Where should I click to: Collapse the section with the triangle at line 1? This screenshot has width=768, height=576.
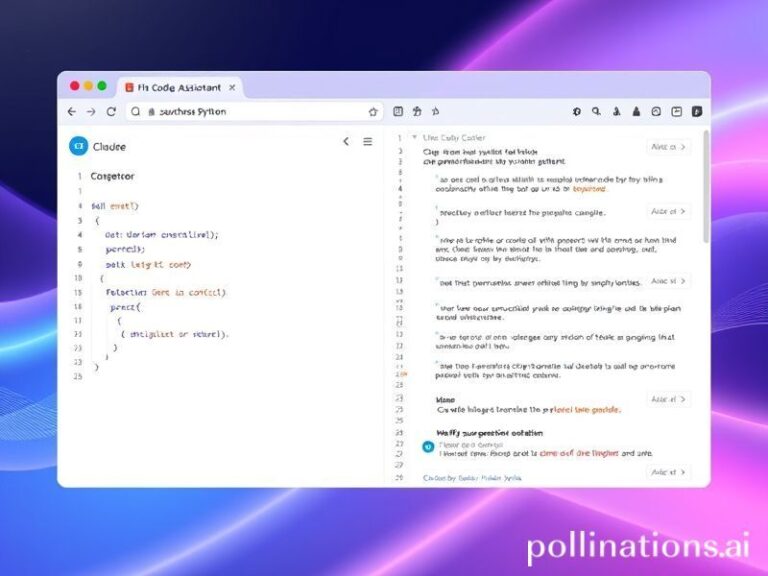tap(415, 138)
